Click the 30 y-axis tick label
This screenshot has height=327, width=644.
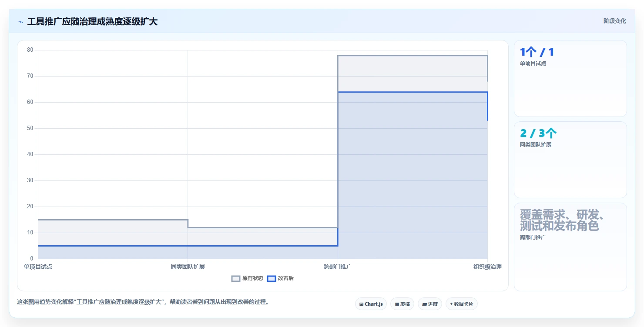30,180
